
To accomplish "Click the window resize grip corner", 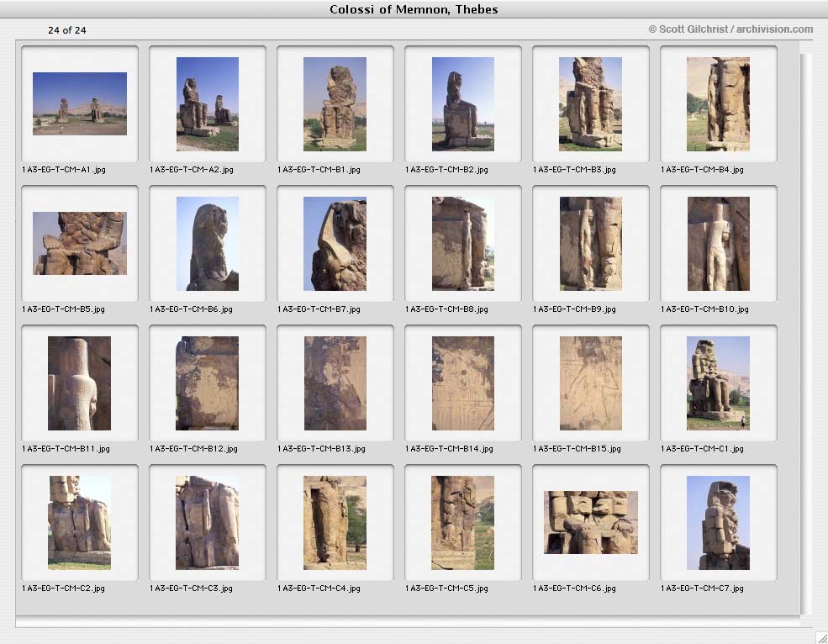I will [821, 637].
